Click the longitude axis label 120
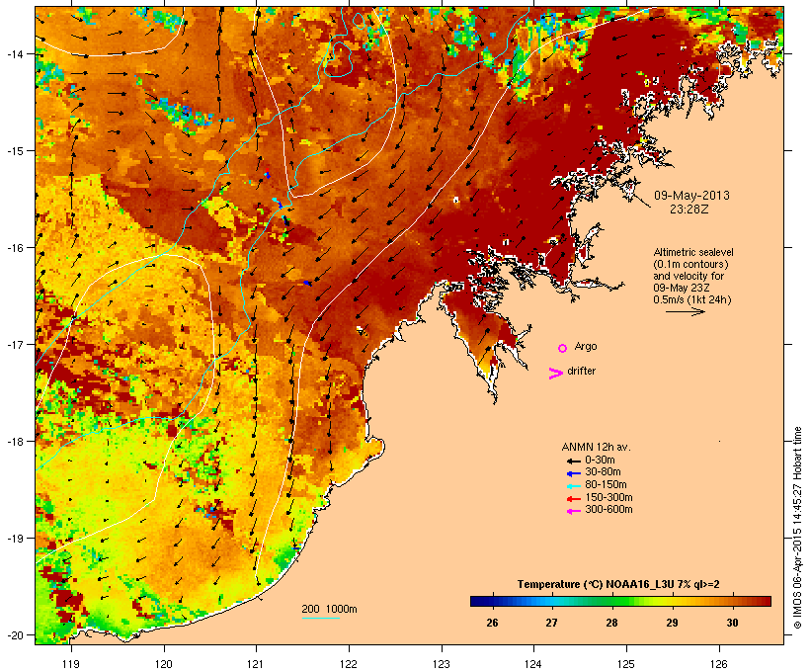The height and width of the screenshot is (672, 810). (x=164, y=664)
